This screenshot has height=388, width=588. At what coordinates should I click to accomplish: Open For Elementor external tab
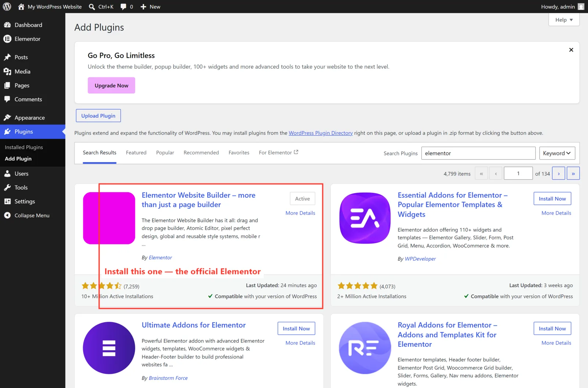tap(279, 152)
